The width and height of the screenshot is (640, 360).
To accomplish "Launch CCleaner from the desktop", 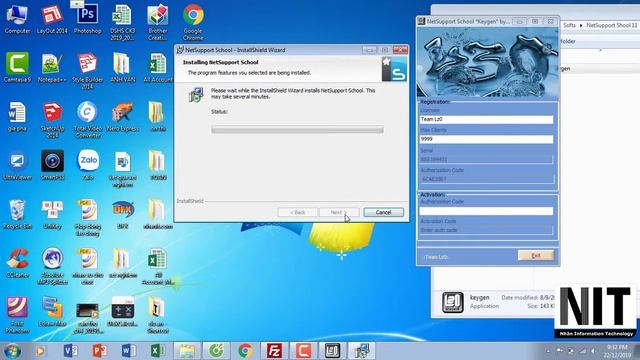I will click(17, 263).
